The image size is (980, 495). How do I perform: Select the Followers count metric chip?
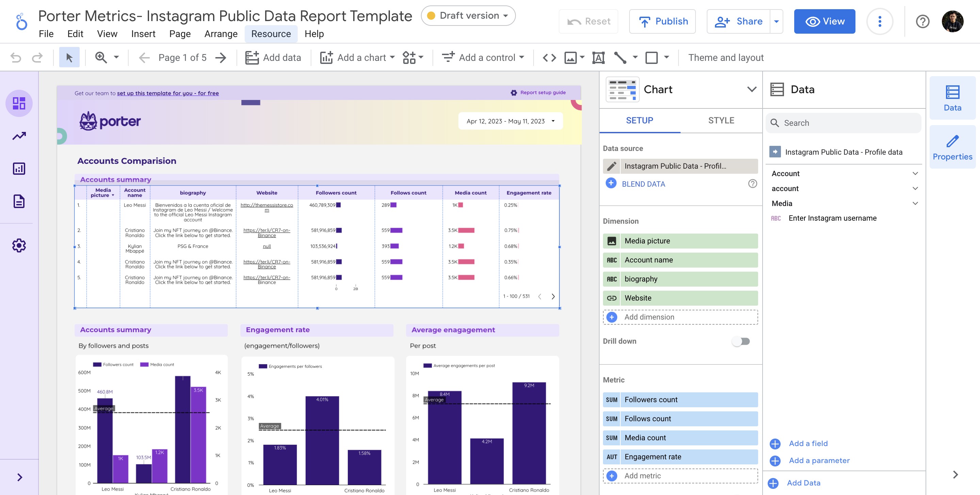(680, 399)
